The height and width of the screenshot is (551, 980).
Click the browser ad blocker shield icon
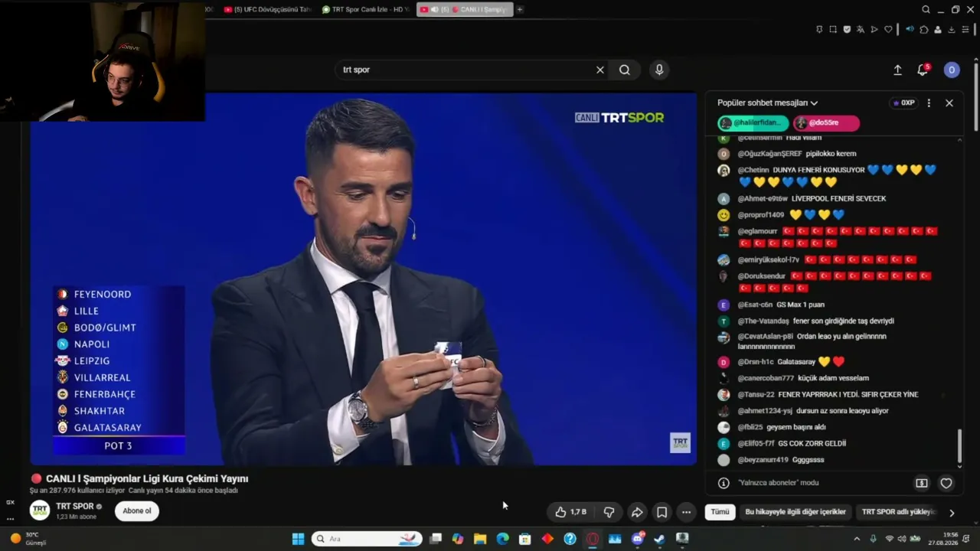847,29
